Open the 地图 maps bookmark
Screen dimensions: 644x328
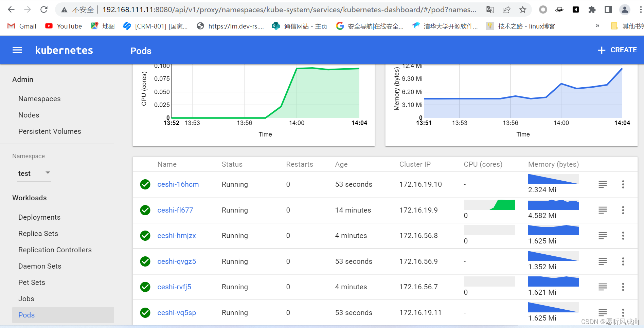pyautogui.click(x=103, y=26)
